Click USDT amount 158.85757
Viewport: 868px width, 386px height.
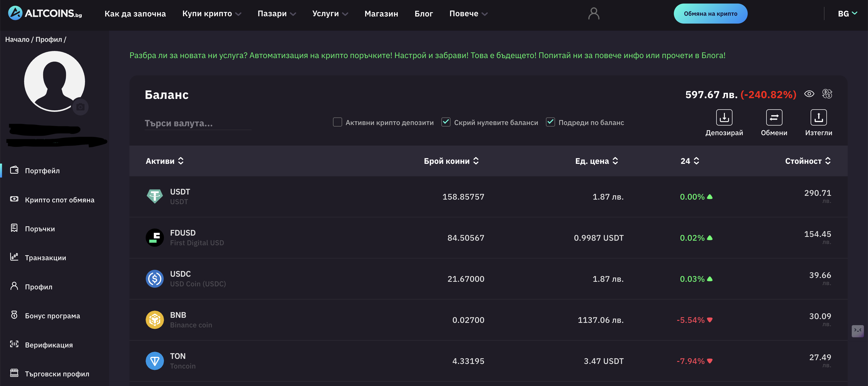pos(463,197)
